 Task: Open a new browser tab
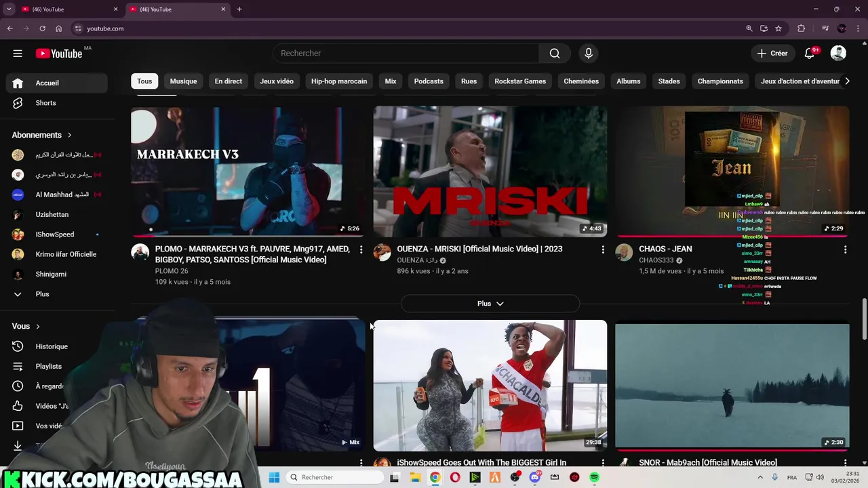(239, 9)
